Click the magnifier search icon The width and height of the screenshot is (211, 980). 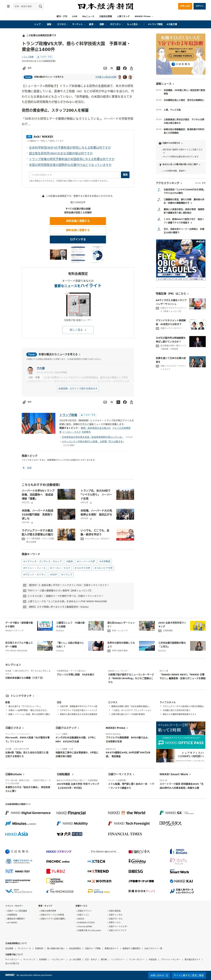[40, 6]
